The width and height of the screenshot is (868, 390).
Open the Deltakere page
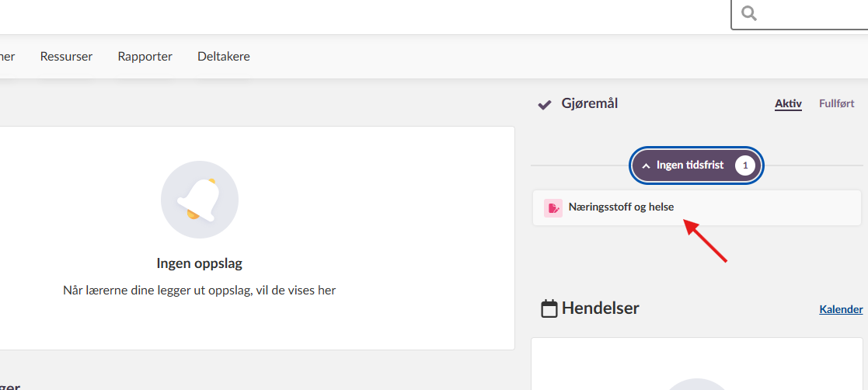224,57
